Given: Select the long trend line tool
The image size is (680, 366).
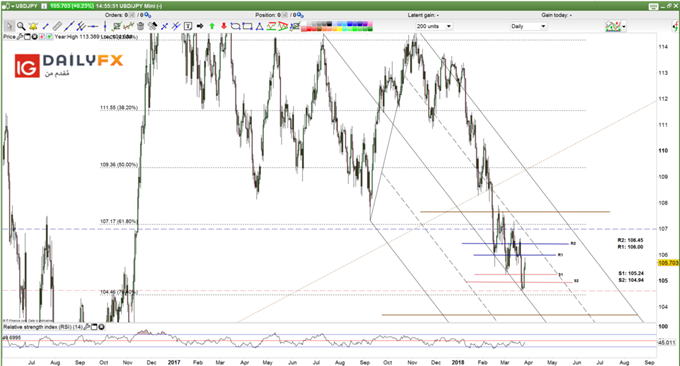Looking at the screenshot, I should click(69, 26).
